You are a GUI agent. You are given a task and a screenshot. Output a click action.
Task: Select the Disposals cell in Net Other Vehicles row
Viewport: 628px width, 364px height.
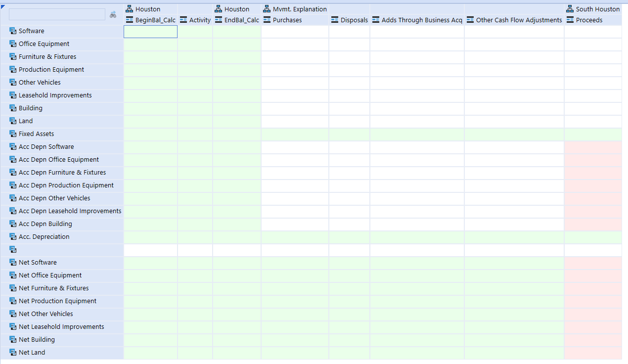point(349,314)
